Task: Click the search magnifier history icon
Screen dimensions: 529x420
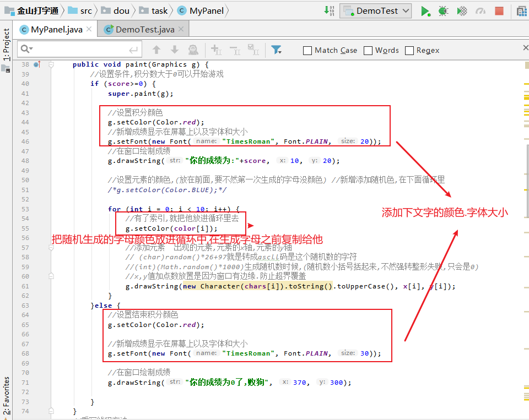Action: (26, 49)
